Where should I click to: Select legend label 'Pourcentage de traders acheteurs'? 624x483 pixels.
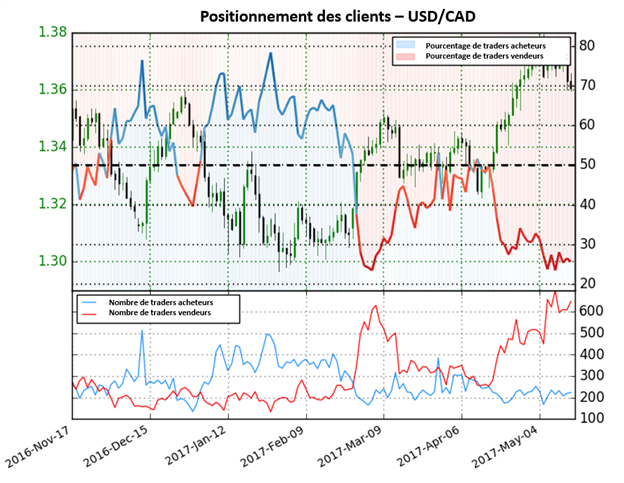[x=486, y=46]
